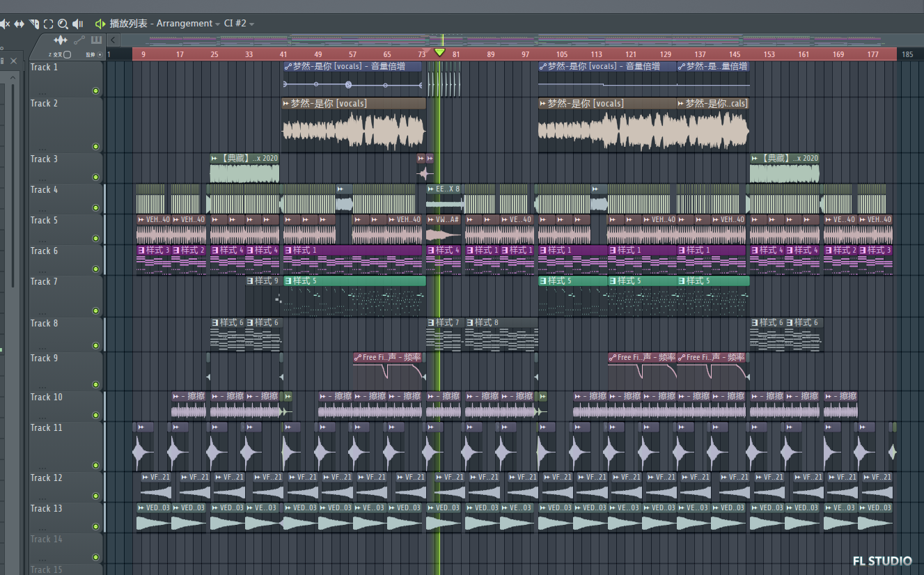This screenshot has height=575, width=924.
Task: Open the Arrangement dropdown arrow
Action: click(218, 24)
